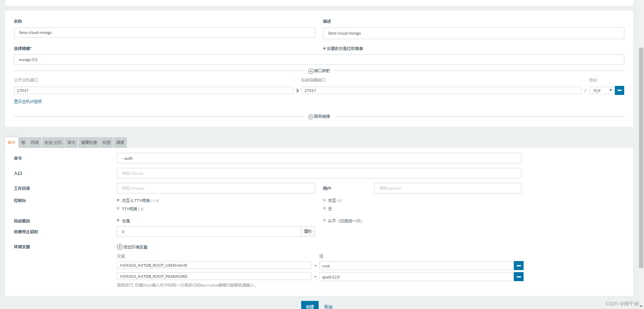644x309 pixels.
Task: Remove the MONGO_INITDB_ROOT_PASSWORD variable row
Action: click(519, 276)
